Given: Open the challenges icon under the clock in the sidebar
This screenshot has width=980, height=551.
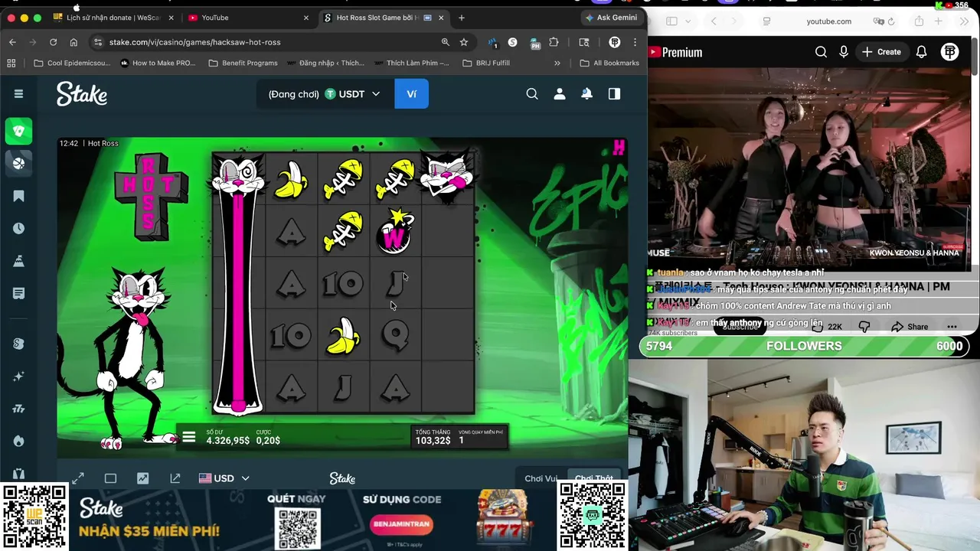Looking at the screenshot, I should click(x=18, y=261).
